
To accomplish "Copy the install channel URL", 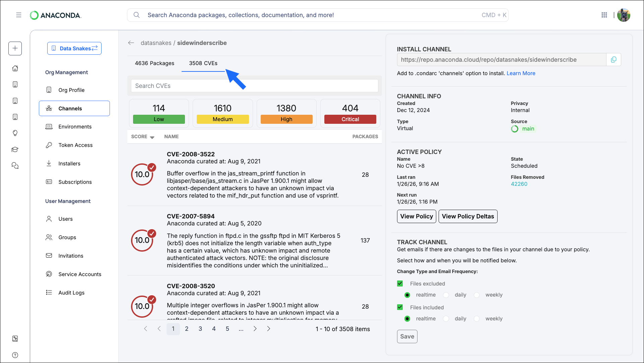I will tap(614, 60).
